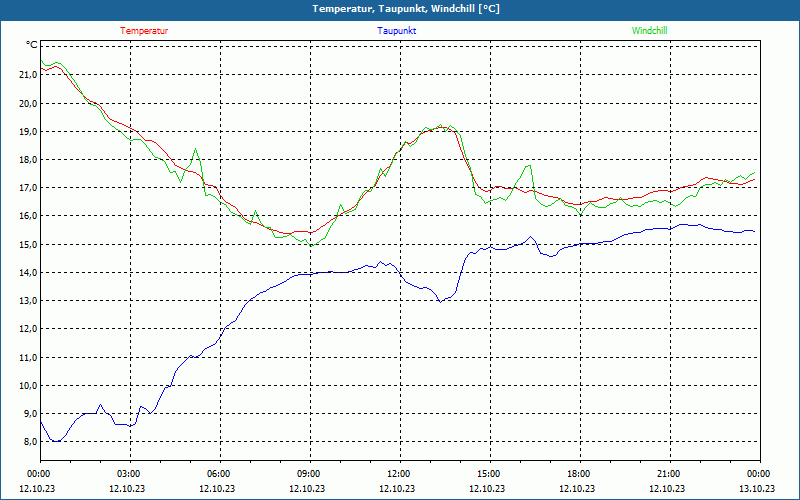Click the '12.10.23' date label under 03:00
The width and height of the screenshot is (800, 500).
(127, 488)
